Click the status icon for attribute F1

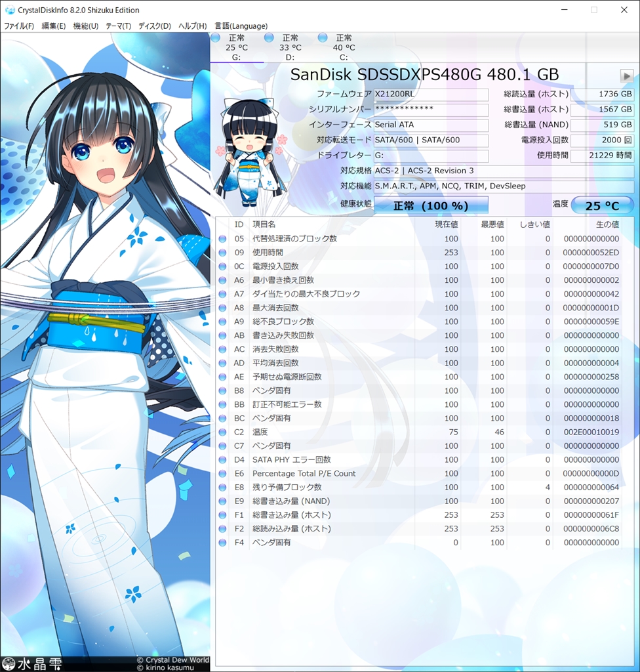(222, 515)
